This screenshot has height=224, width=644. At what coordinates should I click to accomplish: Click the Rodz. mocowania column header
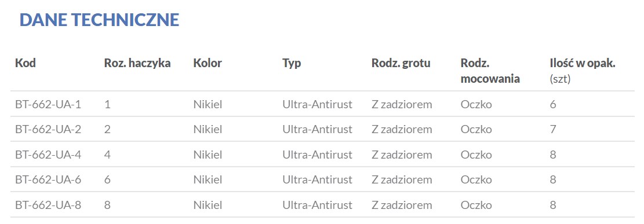pos(490,71)
